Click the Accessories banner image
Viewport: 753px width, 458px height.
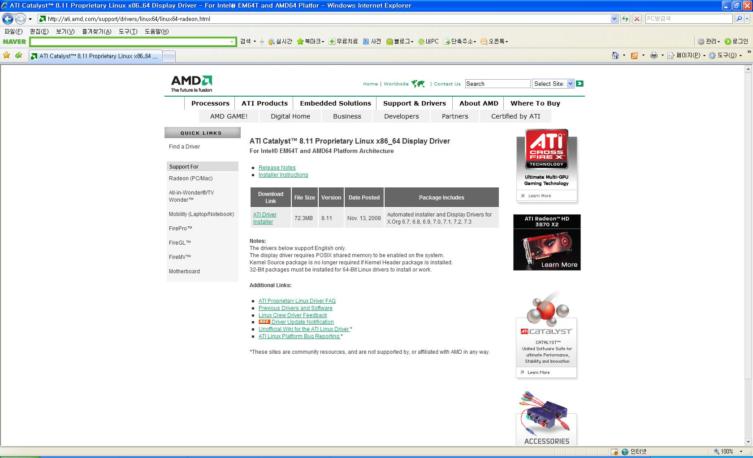pos(547,418)
